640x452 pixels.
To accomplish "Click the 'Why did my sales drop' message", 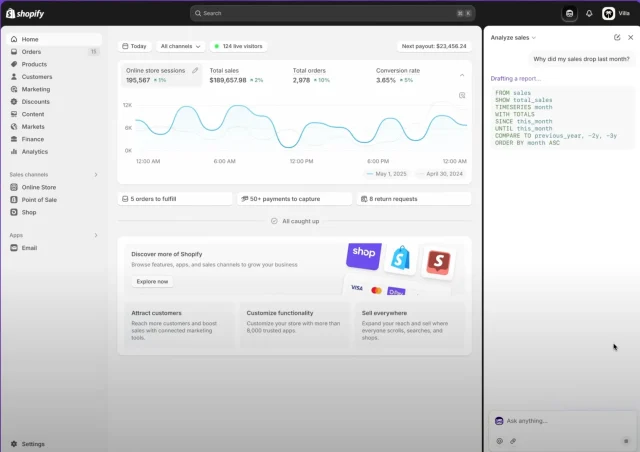I will [581, 59].
